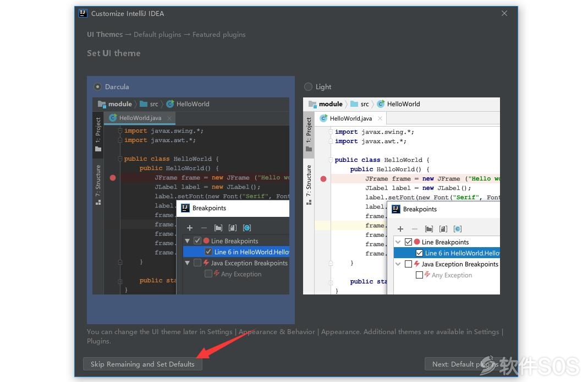Select 'Line 6 in HelloWorld.Hello' row in Darcula preview

(x=237, y=252)
